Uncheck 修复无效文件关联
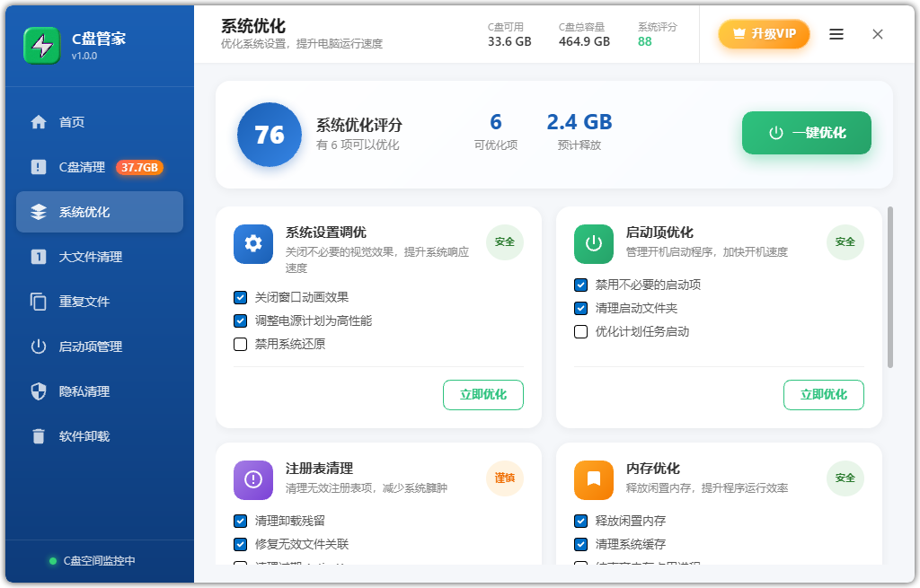The image size is (920, 588). [241, 544]
